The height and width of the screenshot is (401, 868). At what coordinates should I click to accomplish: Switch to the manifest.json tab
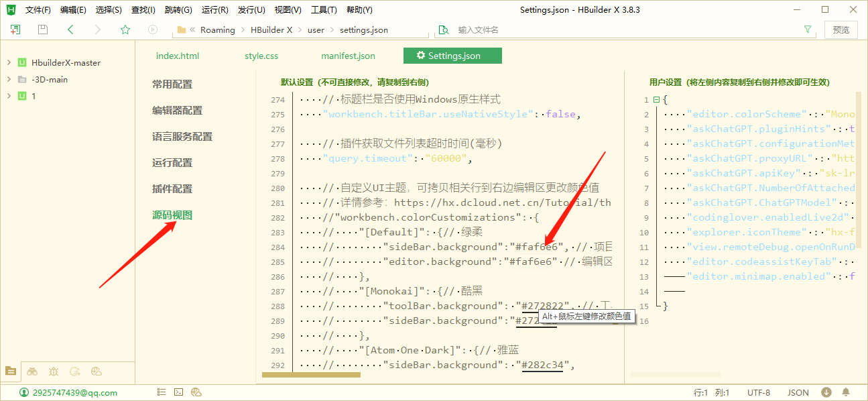pos(348,56)
